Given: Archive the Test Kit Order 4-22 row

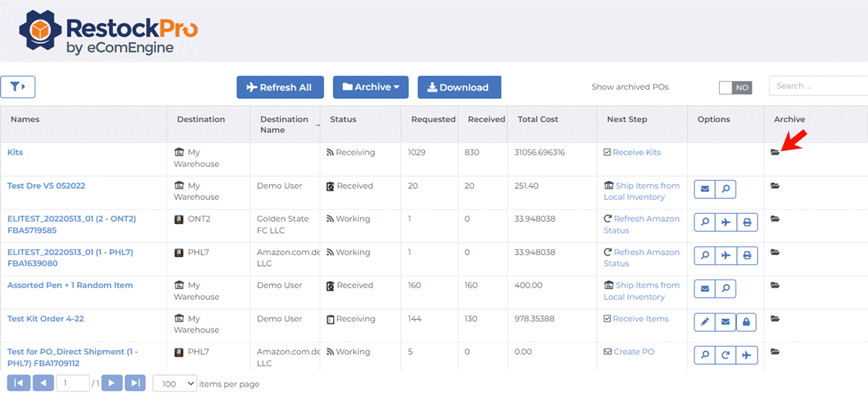Looking at the screenshot, I should point(775,319).
